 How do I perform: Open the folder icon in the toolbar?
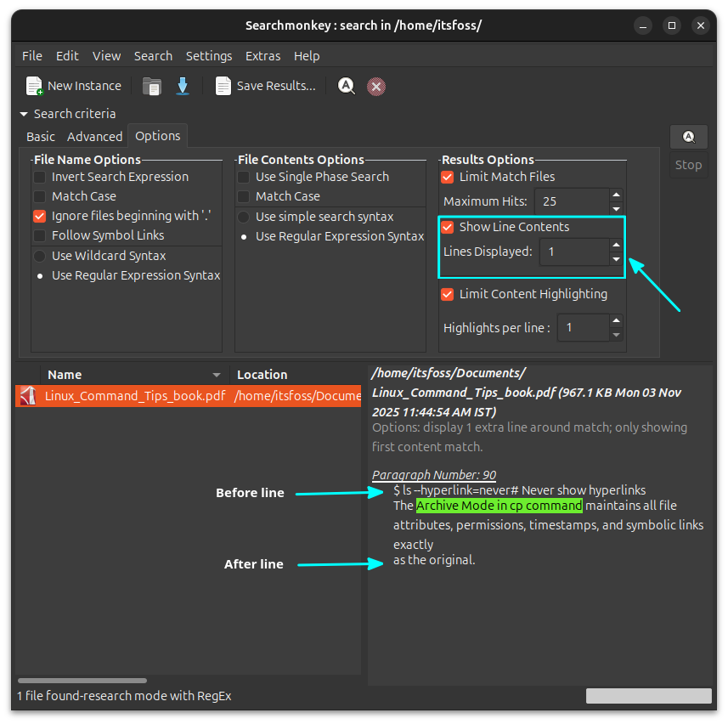point(152,85)
